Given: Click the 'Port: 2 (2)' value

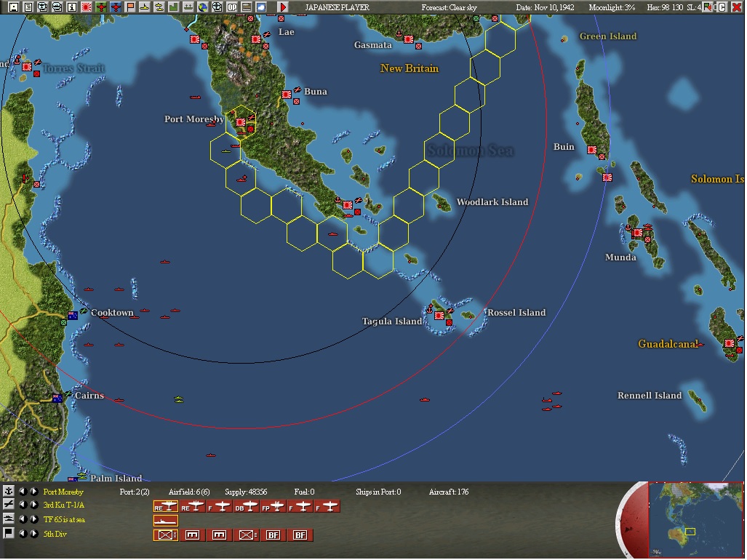Looking at the screenshot, I should [135, 492].
